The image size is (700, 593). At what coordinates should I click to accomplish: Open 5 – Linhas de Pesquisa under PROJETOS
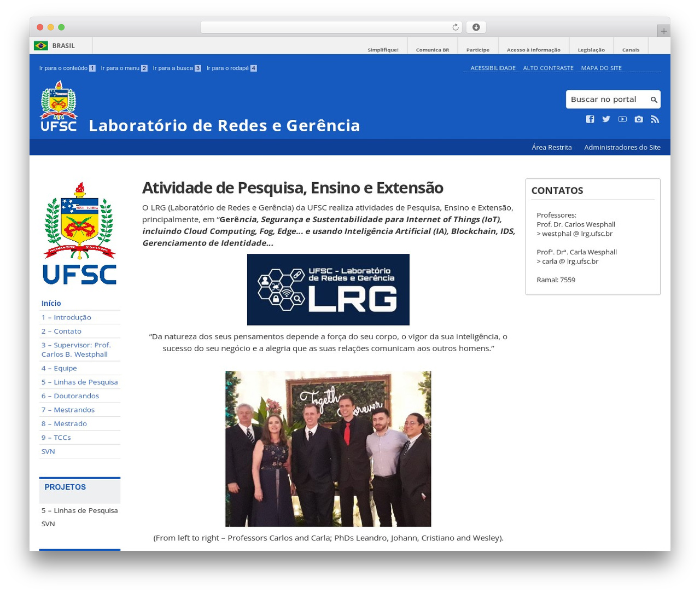tap(80, 510)
